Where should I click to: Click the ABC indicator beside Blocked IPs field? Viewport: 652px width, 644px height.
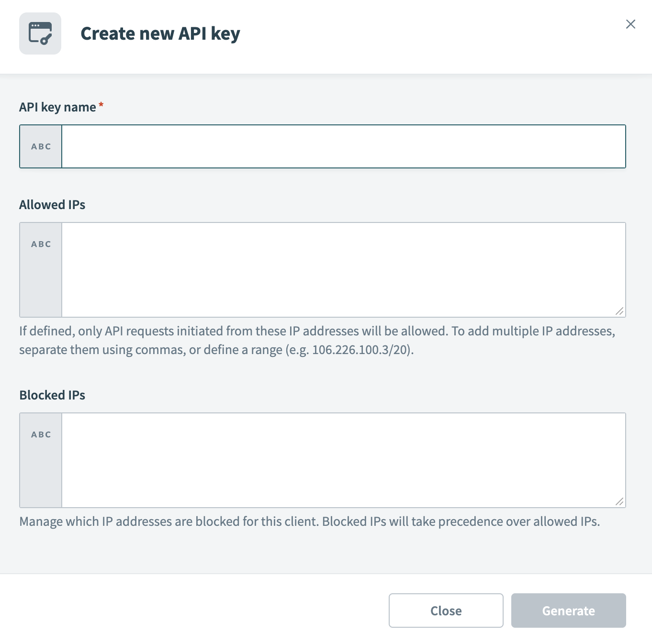[x=40, y=434]
